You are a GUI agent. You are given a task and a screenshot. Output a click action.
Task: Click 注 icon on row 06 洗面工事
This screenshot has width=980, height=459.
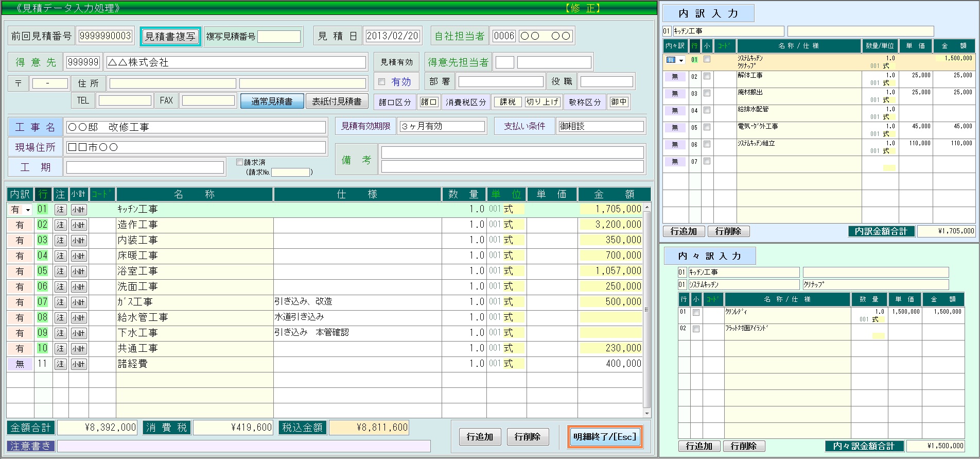pos(60,287)
